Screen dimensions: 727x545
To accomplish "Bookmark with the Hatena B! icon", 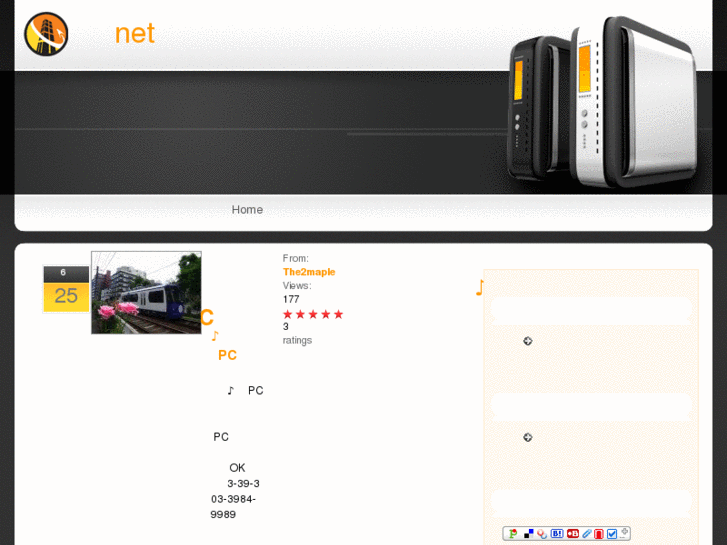I will pyautogui.click(x=557, y=534).
